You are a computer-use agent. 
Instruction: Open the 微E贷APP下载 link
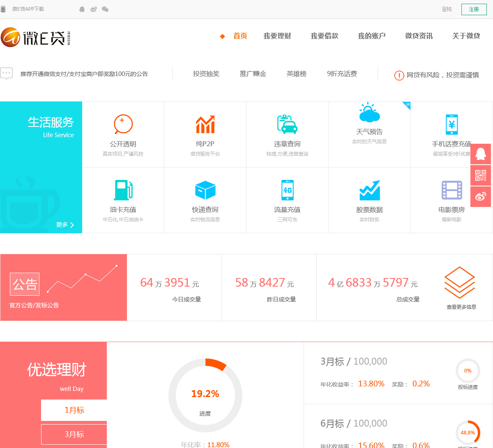pos(28,9)
